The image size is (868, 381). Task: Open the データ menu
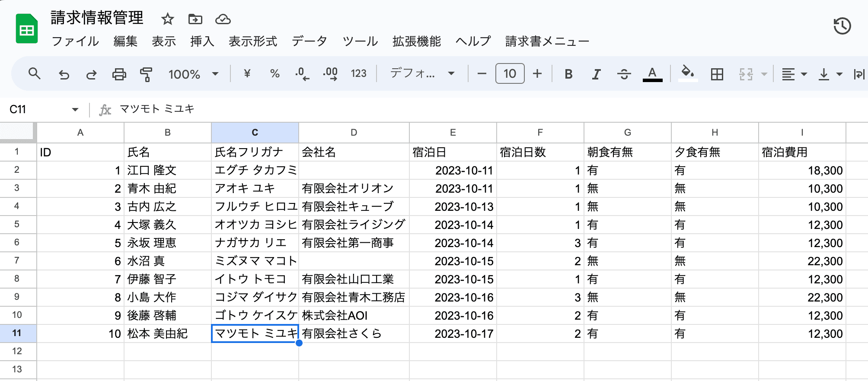click(310, 41)
